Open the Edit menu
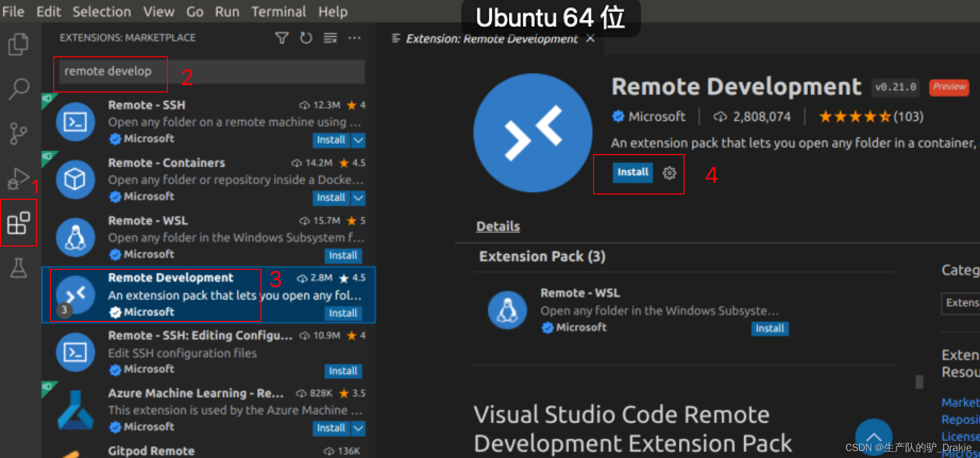The width and height of the screenshot is (980, 458). click(49, 12)
